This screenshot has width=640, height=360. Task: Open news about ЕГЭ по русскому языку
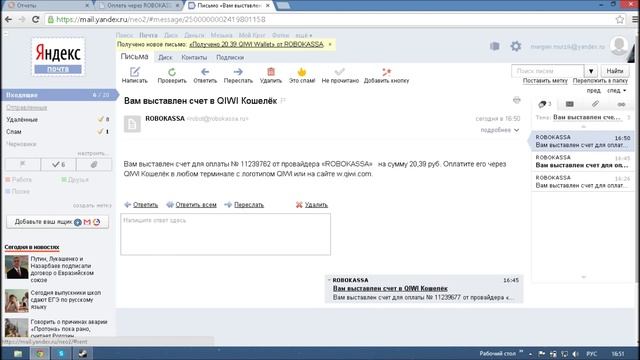pyautogui.click(x=65, y=300)
